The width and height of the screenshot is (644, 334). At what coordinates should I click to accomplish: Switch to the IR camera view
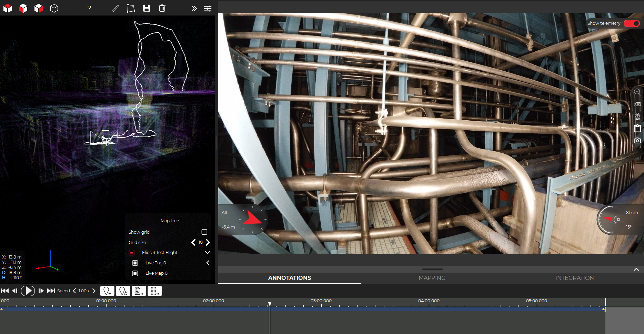[x=637, y=104]
